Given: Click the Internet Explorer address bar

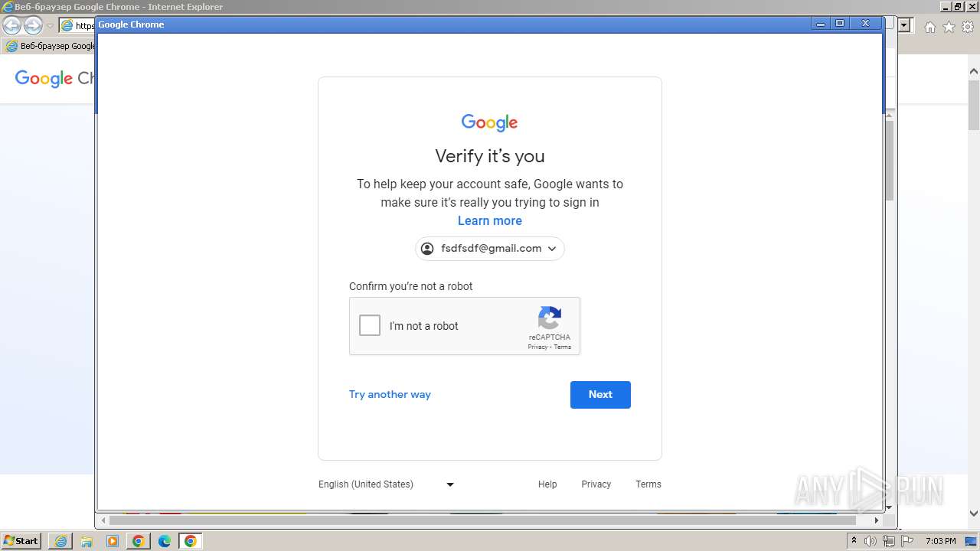Looking at the screenshot, I should pyautogui.click(x=77, y=25).
